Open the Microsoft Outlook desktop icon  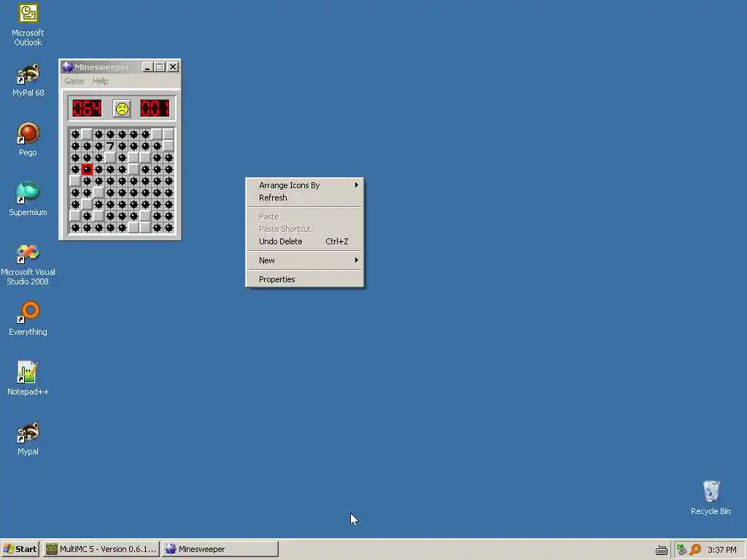[28, 25]
